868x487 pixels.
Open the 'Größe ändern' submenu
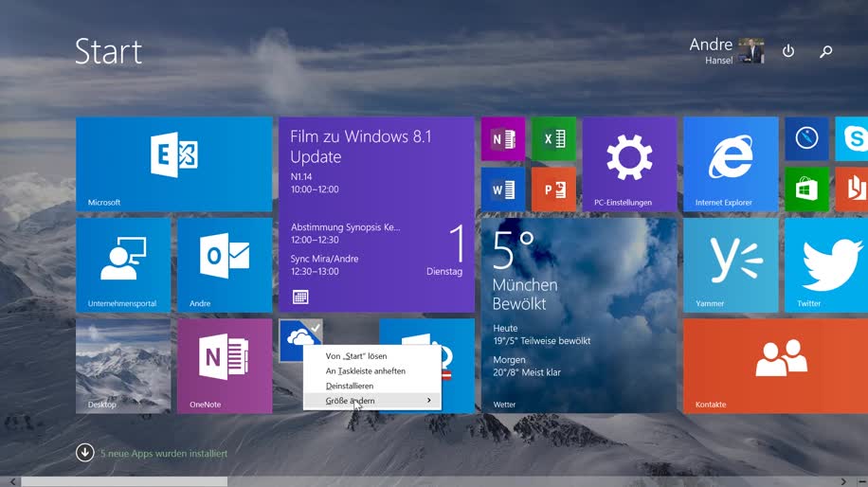[372, 401]
